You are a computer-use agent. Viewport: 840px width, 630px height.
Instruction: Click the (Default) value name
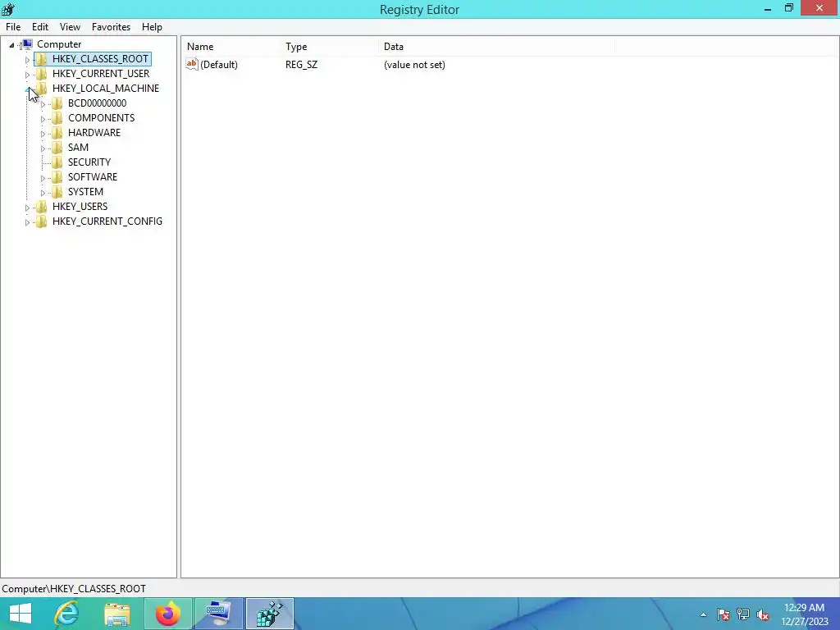pyautogui.click(x=219, y=65)
